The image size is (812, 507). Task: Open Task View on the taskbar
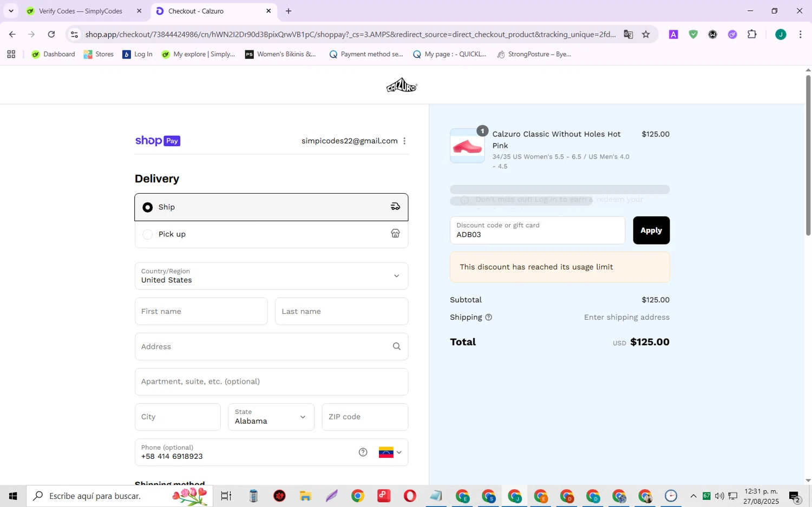tap(226, 496)
